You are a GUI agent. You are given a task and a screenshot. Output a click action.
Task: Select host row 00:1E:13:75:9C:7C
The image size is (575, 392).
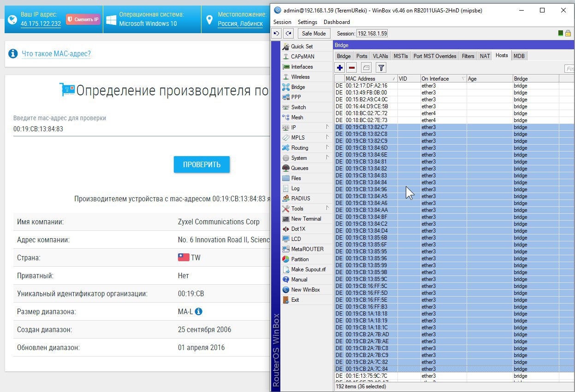(x=454, y=376)
